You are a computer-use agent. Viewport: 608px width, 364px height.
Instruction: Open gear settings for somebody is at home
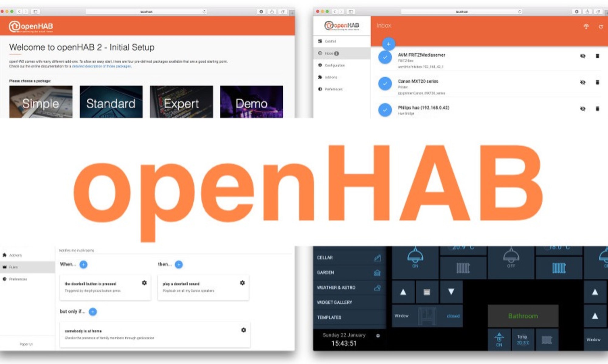click(x=244, y=330)
